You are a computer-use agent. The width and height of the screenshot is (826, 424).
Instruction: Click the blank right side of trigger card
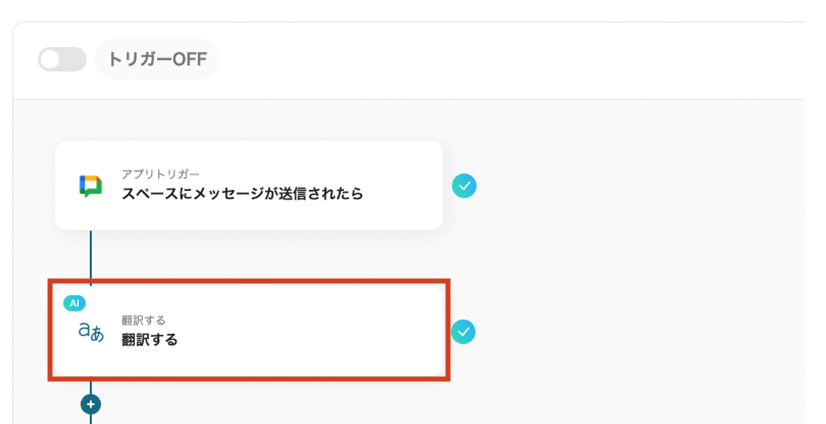coord(400,186)
